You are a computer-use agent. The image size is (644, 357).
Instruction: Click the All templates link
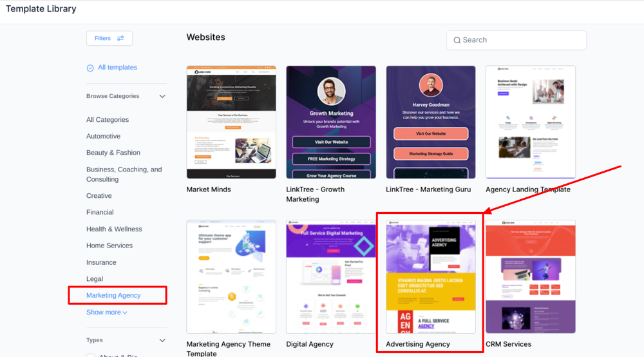tap(117, 68)
